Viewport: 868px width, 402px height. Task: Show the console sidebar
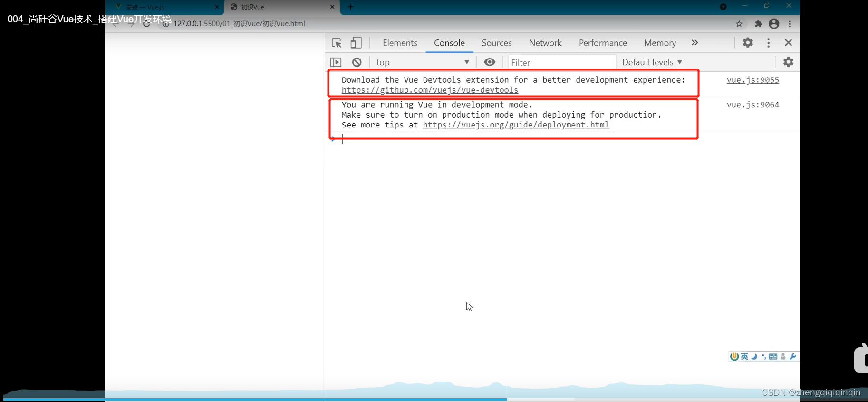(x=336, y=62)
